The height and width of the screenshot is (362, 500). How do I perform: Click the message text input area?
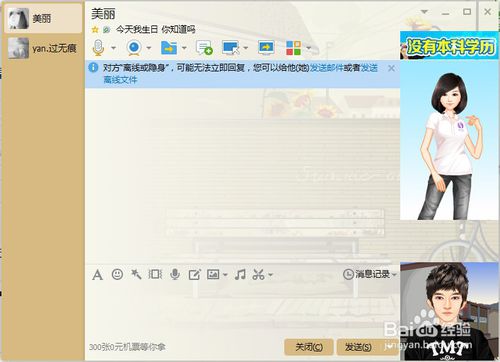tap(243, 310)
